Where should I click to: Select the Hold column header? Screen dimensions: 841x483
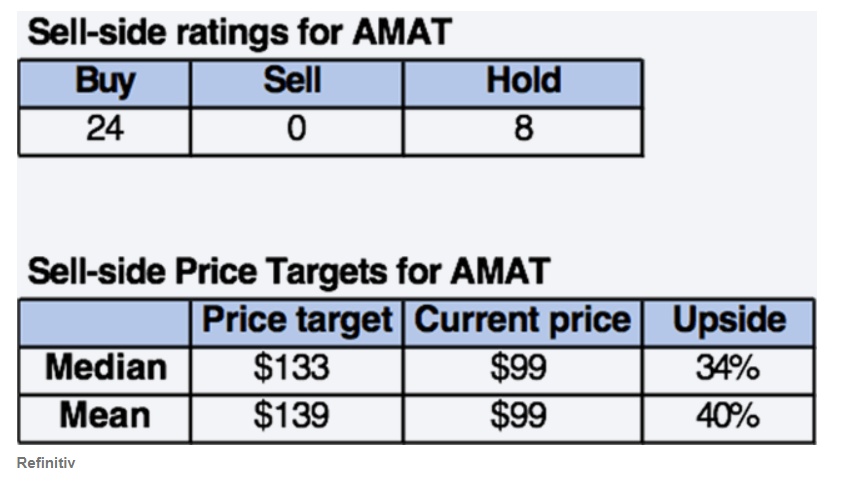pos(522,83)
